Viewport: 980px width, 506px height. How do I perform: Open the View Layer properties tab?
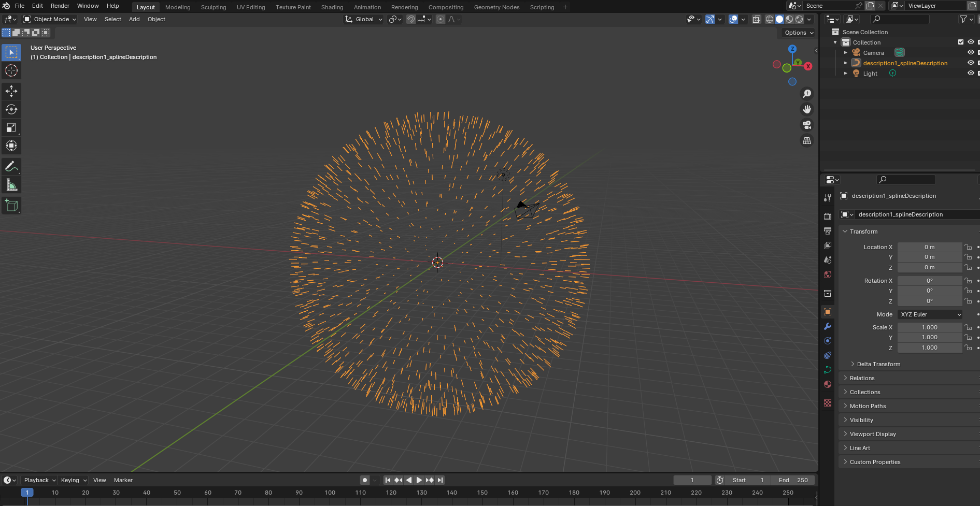828,245
